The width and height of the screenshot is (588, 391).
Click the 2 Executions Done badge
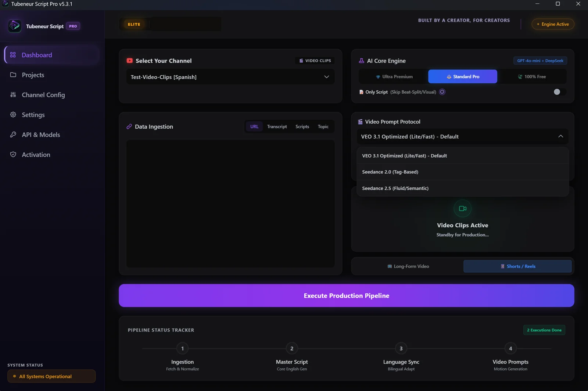pos(544,330)
